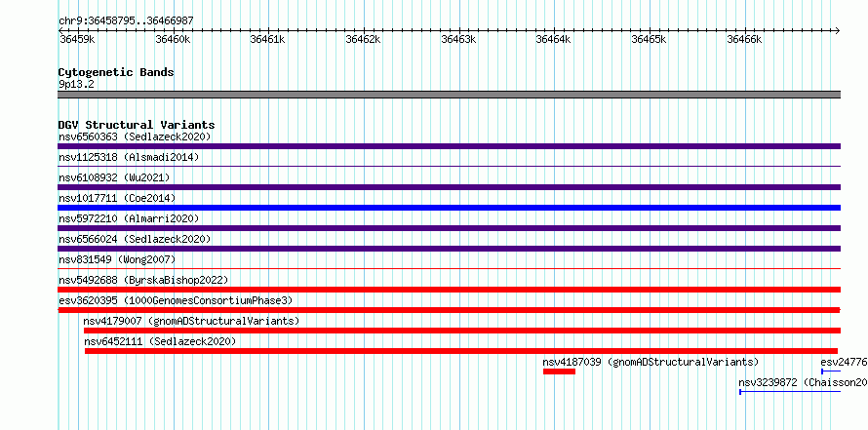The width and height of the screenshot is (868, 430).
Task: Select the nsv6108932 purple bar
Action: [x=449, y=187]
